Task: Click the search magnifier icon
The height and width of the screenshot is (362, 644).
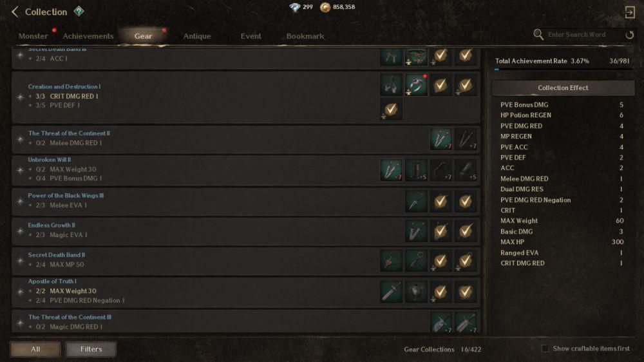Action: tap(538, 35)
